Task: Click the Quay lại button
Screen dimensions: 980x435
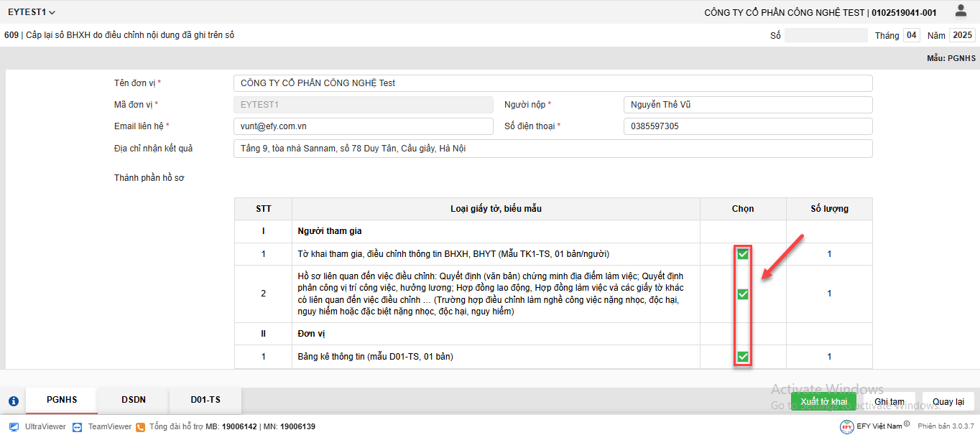Action: [x=948, y=401]
